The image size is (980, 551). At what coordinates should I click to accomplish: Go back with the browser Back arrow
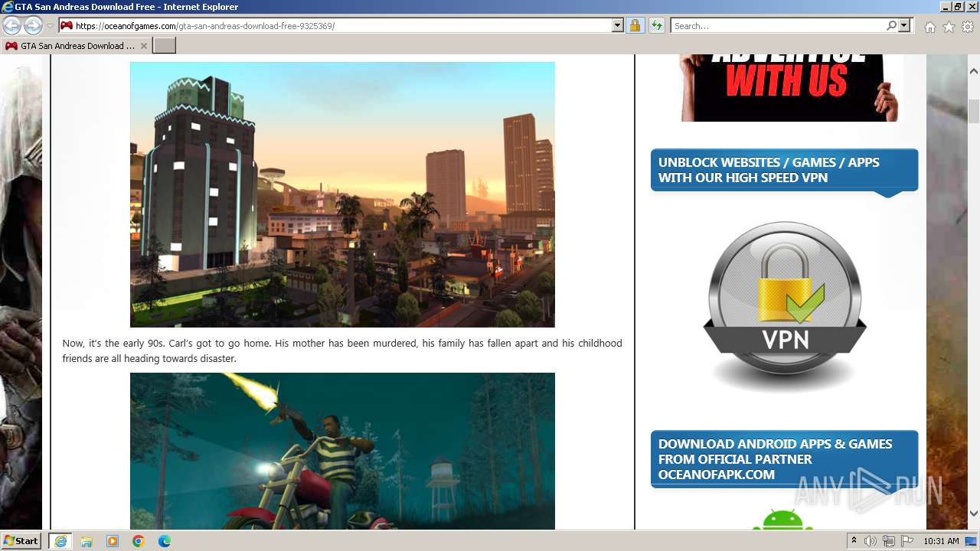tap(11, 26)
